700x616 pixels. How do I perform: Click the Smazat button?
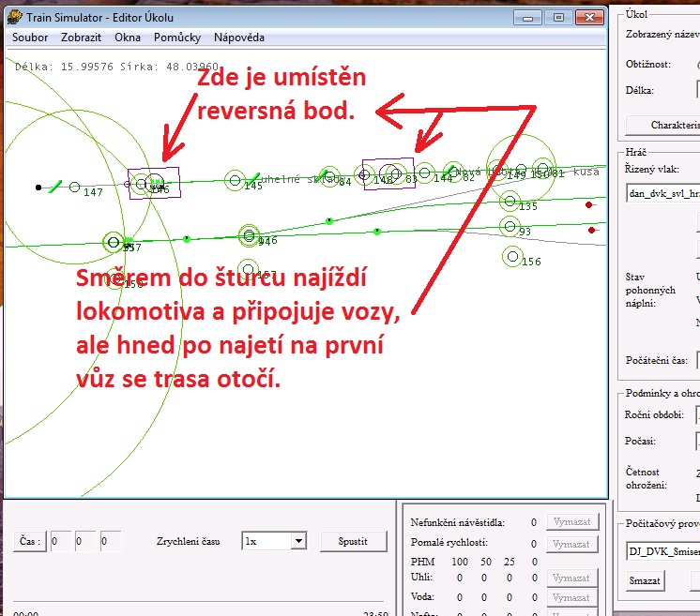click(x=645, y=580)
